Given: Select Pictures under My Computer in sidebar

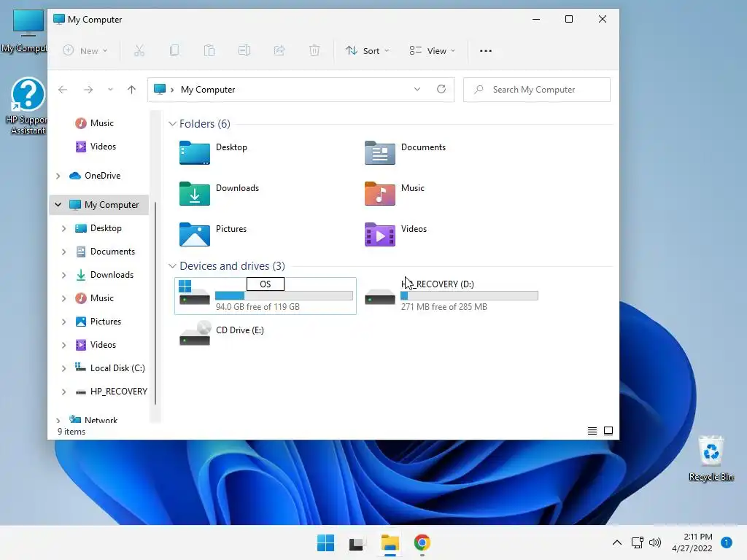Looking at the screenshot, I should [98, 322].
